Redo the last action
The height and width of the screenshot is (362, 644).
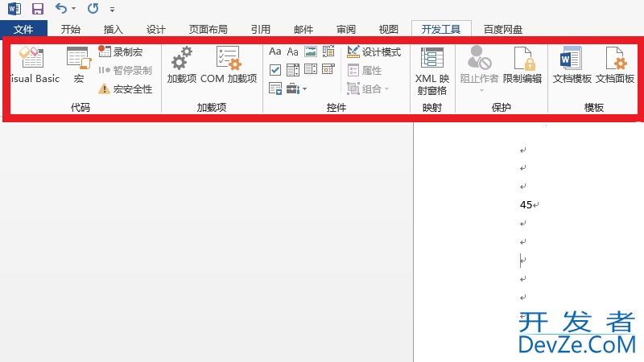93,8
